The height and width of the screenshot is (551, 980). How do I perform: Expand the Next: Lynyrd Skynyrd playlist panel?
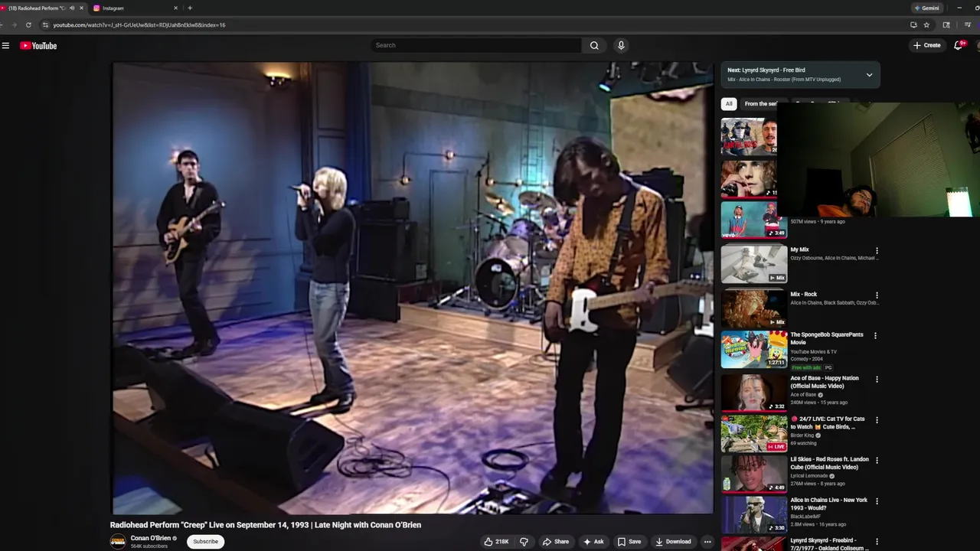[x=869, y=75]
